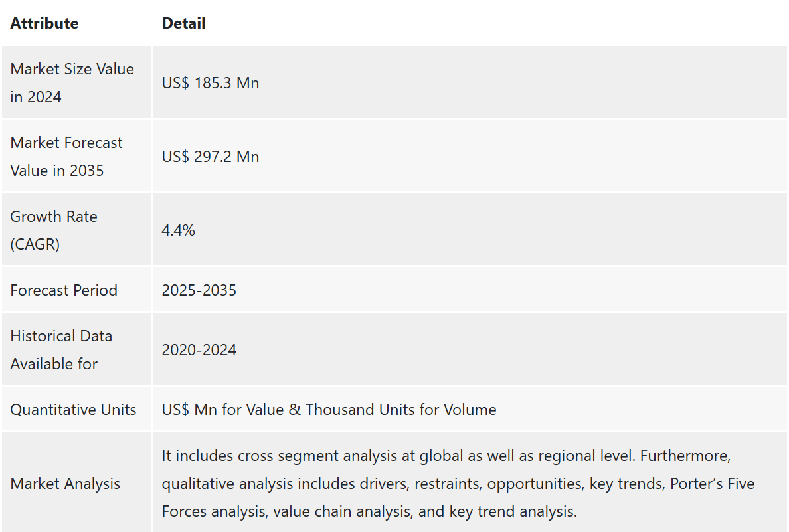The width and height of the screenshot is (789, 532).
Task: Select the Historical Data Available for cell
Action: [76, 350]
